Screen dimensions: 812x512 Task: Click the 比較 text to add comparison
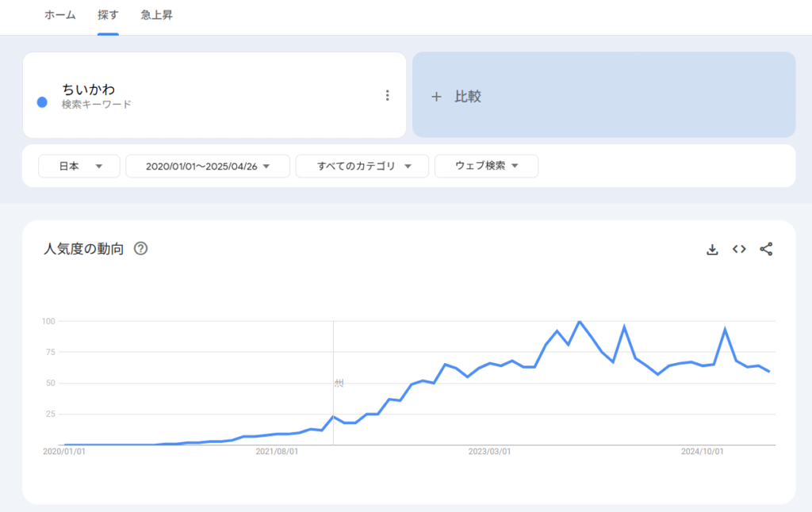click(x=468, y=97)
